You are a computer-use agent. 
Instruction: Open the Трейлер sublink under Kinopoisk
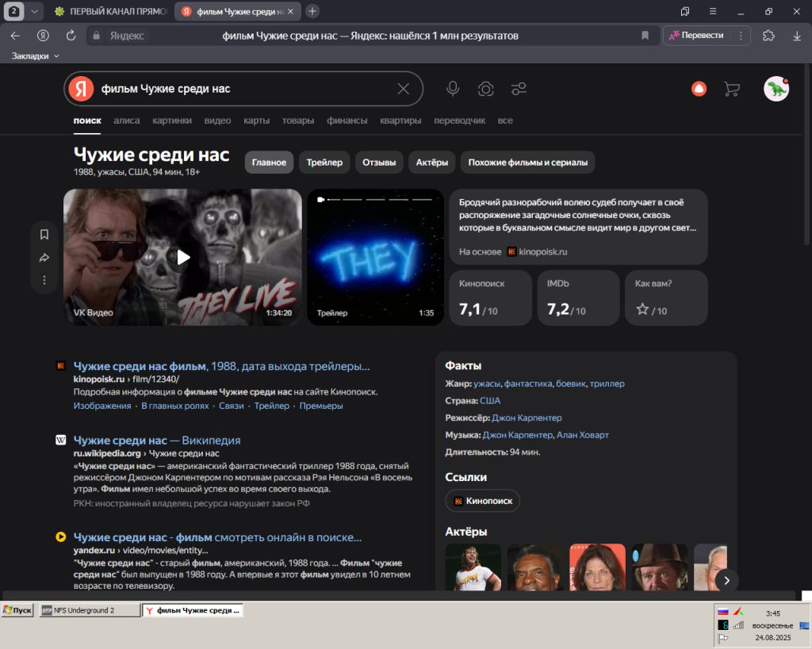271,406
